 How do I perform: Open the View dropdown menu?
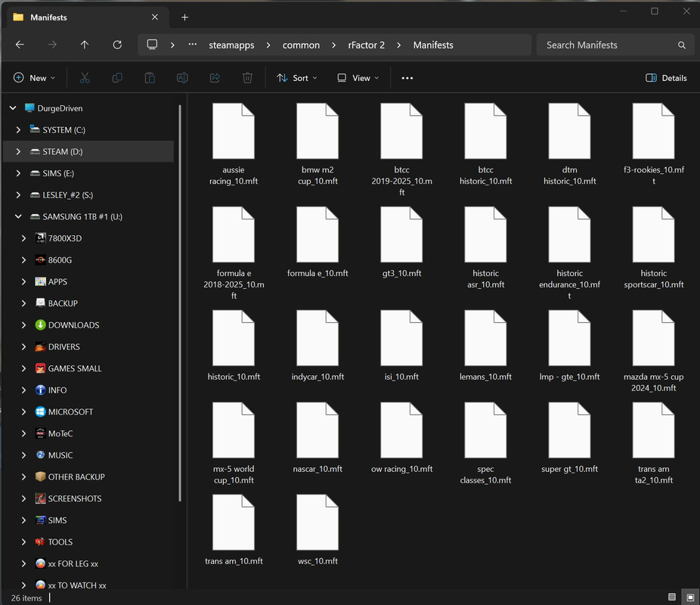358,78
